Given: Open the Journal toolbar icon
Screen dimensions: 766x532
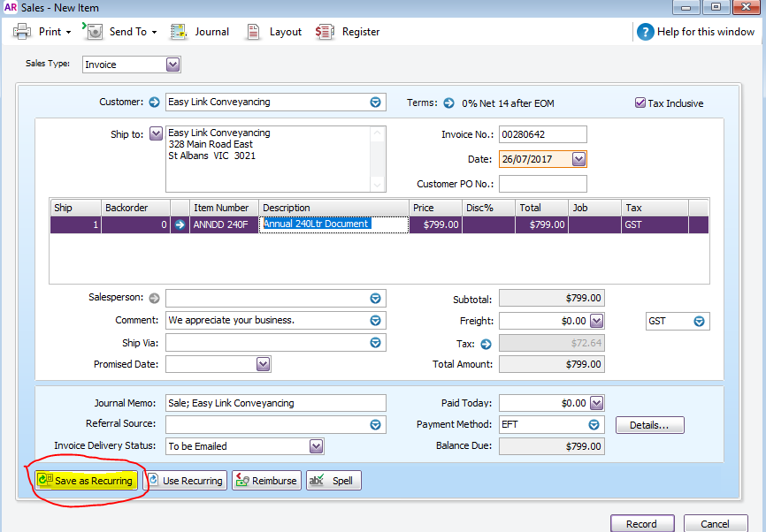Looking at the screenshot, I should point(179,32).
